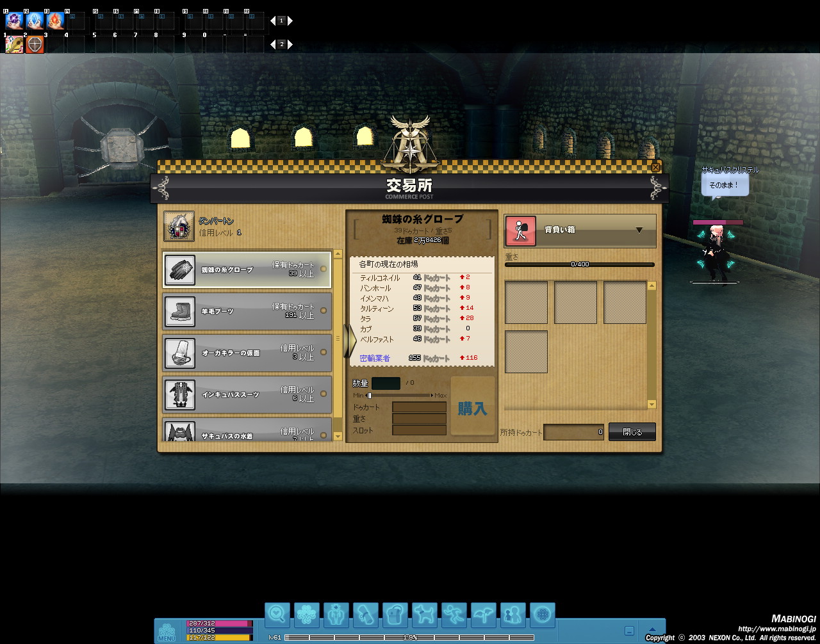
Task: Select radio button for オーガキラーの仮面
Action: click(324, 352)
